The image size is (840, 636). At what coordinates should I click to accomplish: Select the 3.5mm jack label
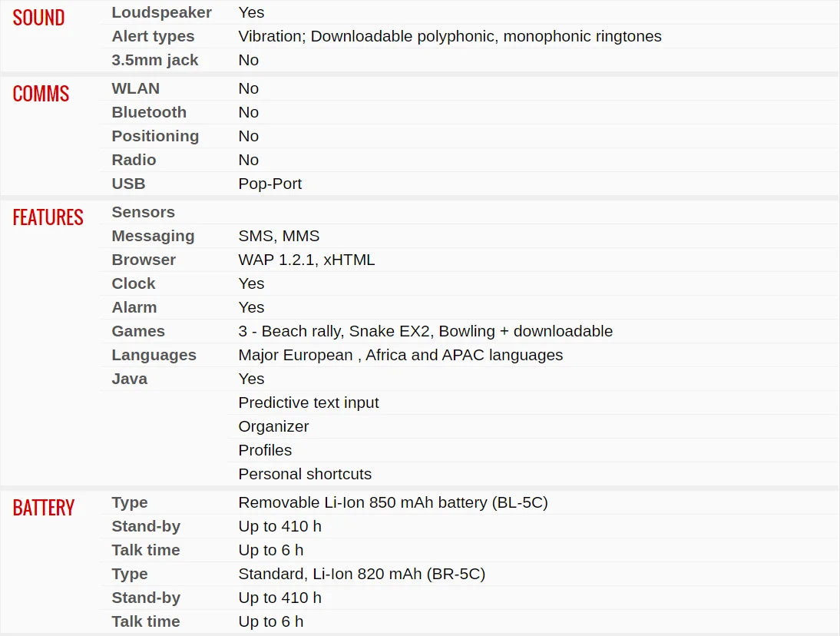pos(155,60)
